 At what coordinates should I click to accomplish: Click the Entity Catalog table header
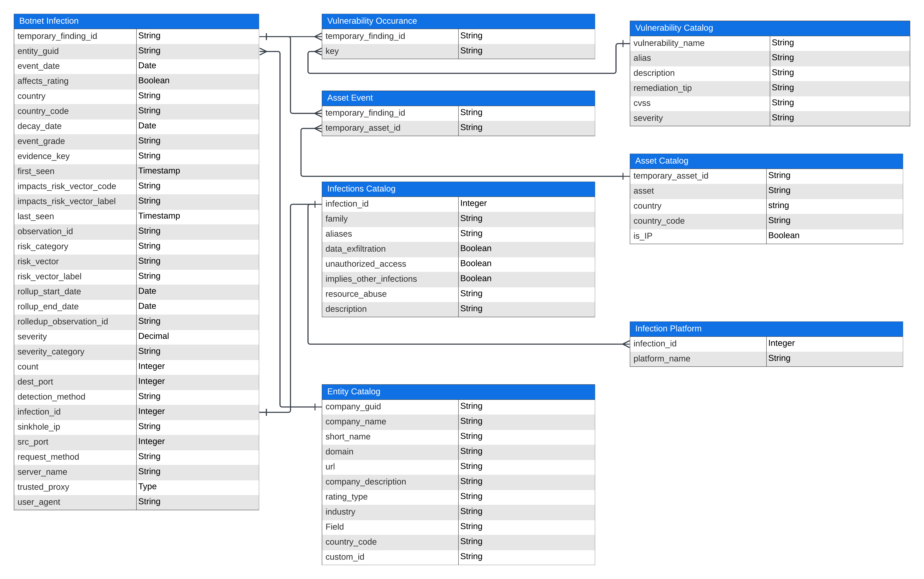tap(458, 392)
